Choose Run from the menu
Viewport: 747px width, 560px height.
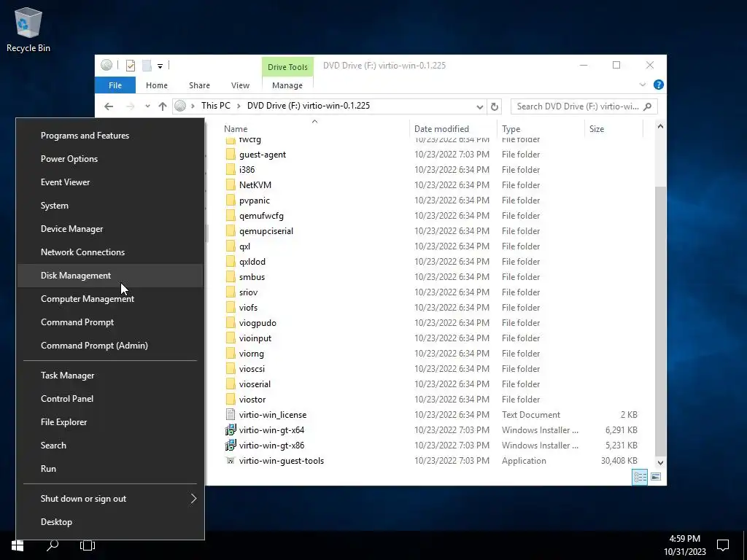[x=110, y=469]
